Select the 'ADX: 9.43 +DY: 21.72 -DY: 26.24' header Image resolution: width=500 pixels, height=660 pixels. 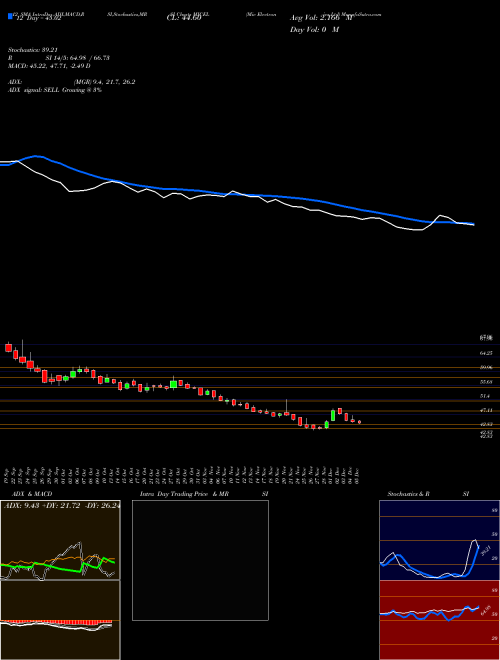click(61, 505)
